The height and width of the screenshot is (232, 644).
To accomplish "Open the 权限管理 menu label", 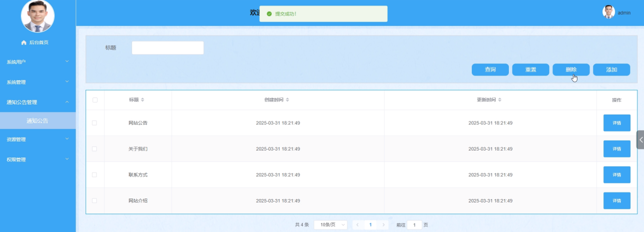I will click(16, 159).
